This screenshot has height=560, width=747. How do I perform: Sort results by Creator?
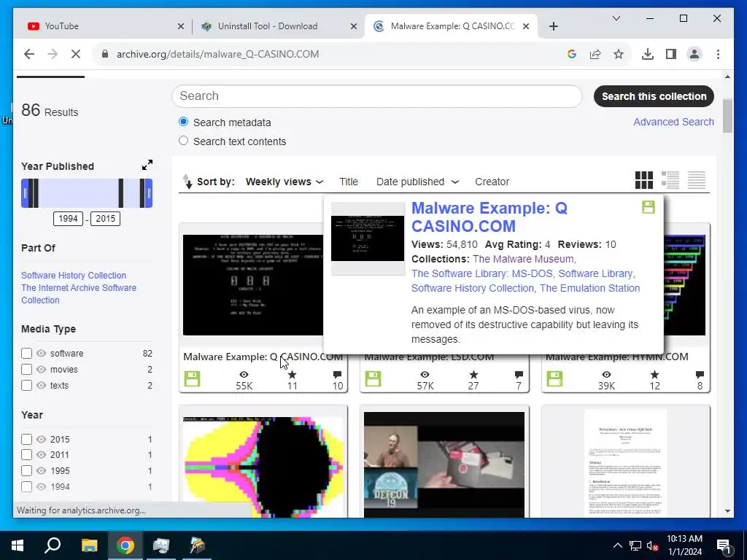coord(492,182)
